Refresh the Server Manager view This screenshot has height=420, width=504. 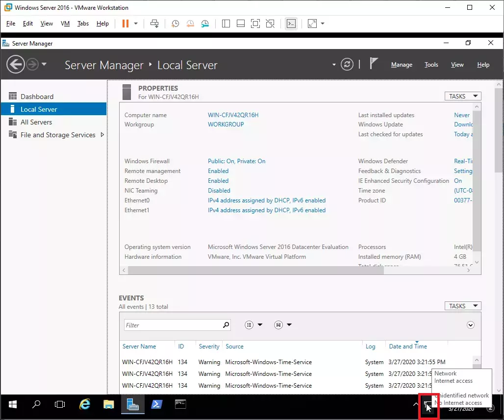[347, 65]
